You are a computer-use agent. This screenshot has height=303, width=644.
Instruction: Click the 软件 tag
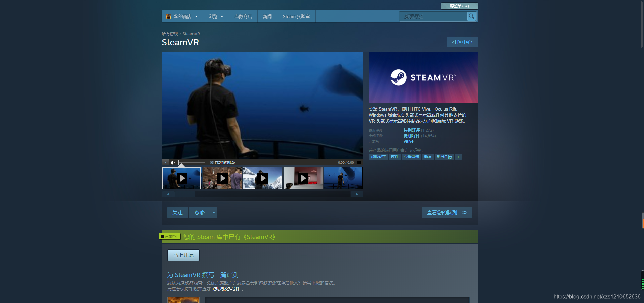[x=395, y=157]
